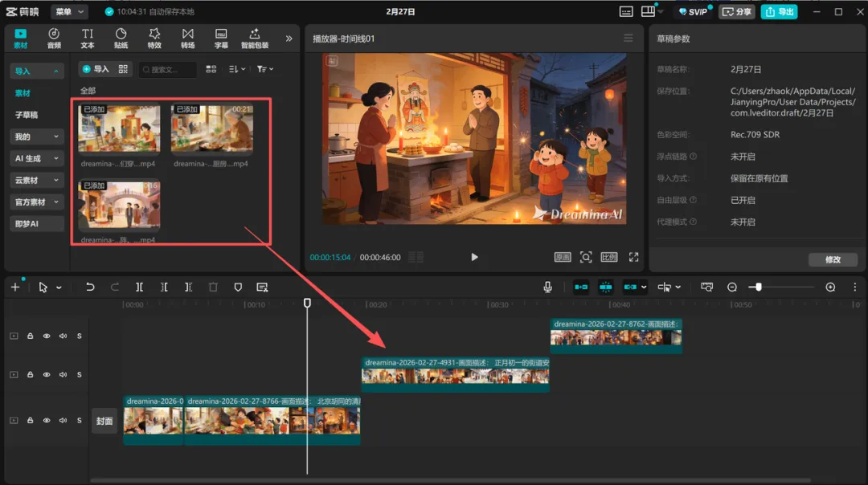Focus the media search field
868x485 pixels.
point(168,69)
